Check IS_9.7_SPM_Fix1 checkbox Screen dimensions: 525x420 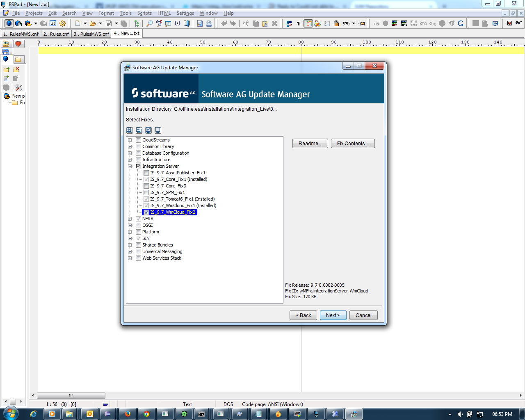pyautogui.click(x=146, y=192)
